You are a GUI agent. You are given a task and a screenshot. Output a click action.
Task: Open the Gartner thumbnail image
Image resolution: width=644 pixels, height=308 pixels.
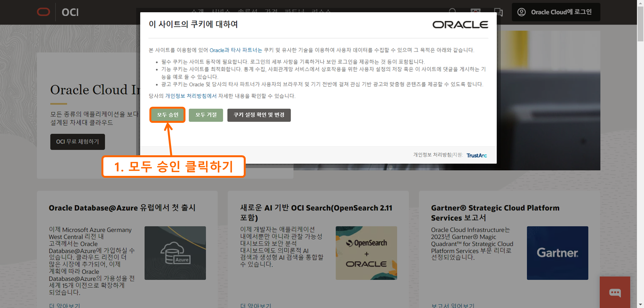coord(557,253)
